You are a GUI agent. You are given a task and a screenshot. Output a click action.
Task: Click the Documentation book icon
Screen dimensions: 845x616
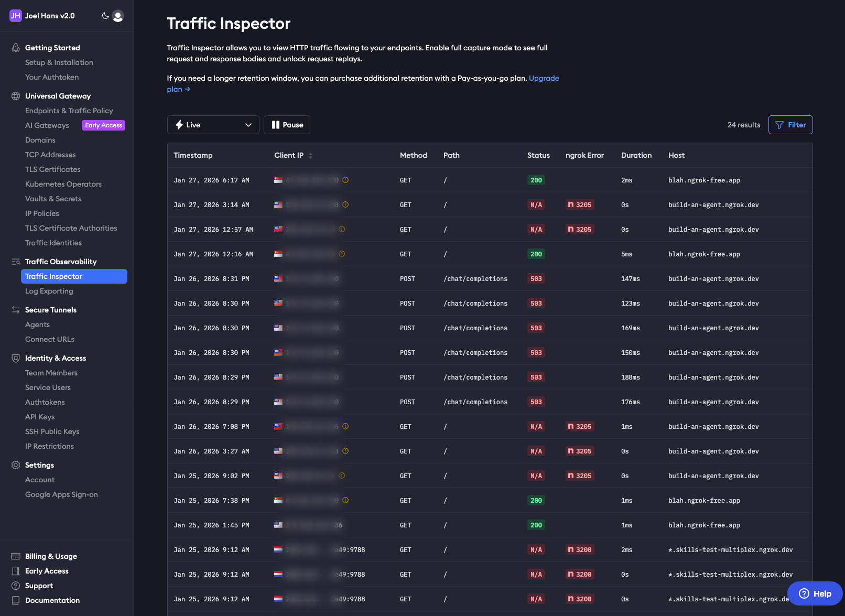pos(16,600)
